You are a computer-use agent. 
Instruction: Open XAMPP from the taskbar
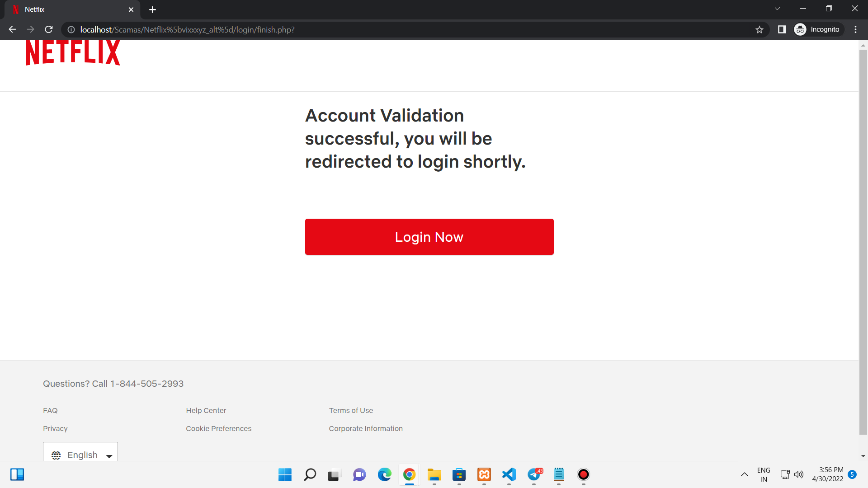pyautogui.click(x=484, y=474)
